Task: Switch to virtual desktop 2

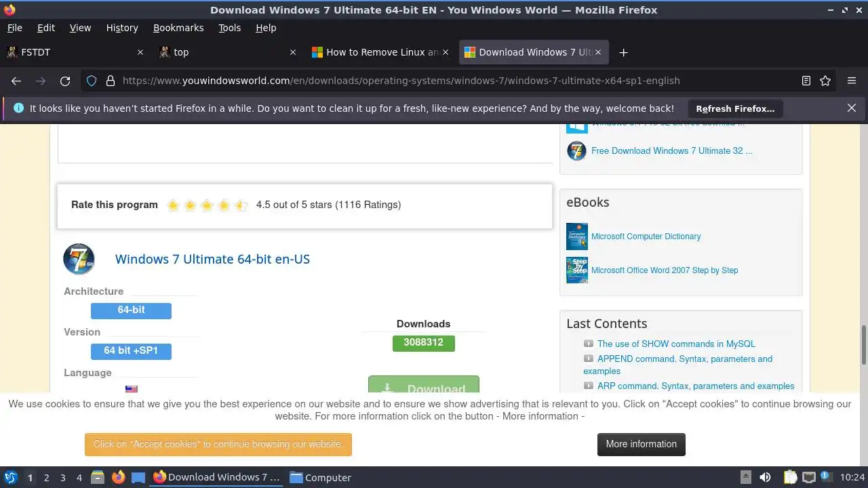Action: point(46,477)
